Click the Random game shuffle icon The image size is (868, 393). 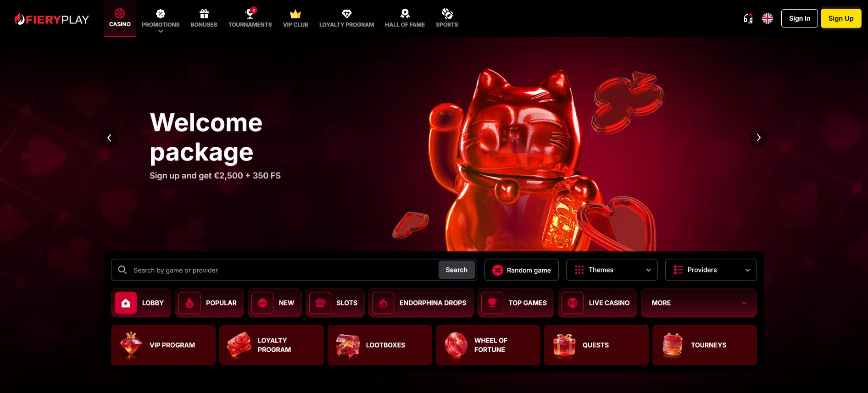[x=498, y=270]
